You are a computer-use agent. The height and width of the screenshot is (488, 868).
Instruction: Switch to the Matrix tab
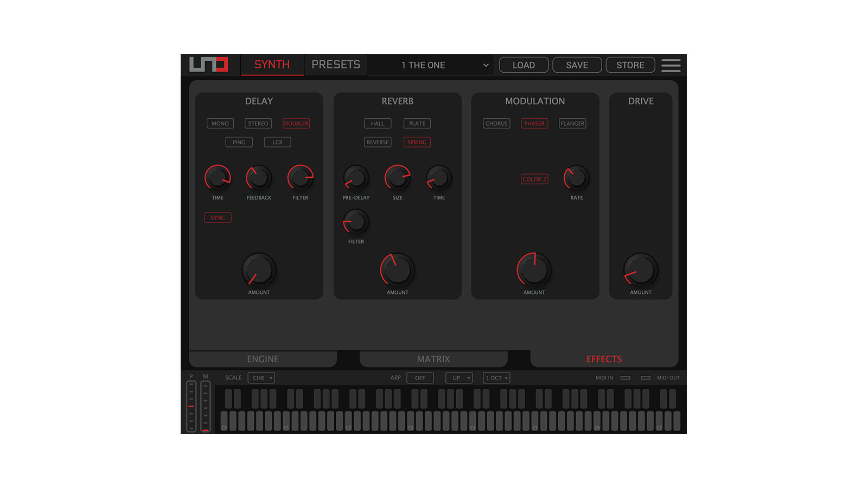[433, 359]
